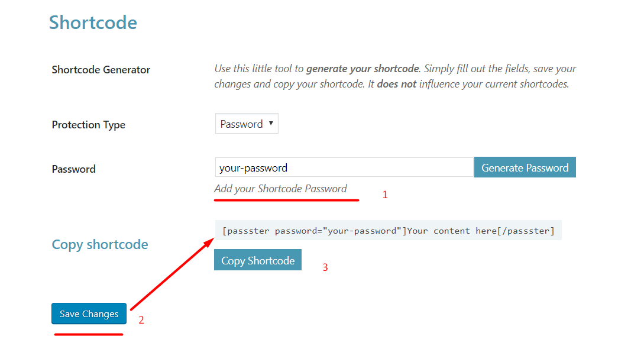644x349 pixels.
Task: Click the dropdown arrow next to Password
Action: (x=271, y=123)
